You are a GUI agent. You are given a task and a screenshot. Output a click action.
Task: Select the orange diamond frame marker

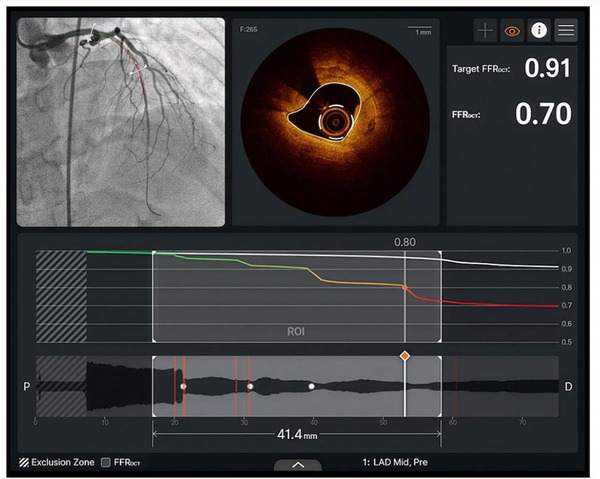click(404, 356)
